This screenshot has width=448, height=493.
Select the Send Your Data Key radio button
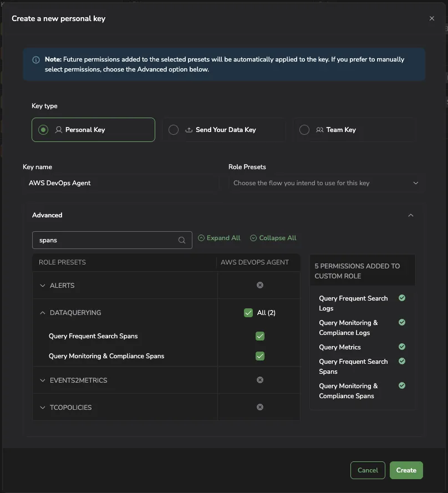click(174, 130)
